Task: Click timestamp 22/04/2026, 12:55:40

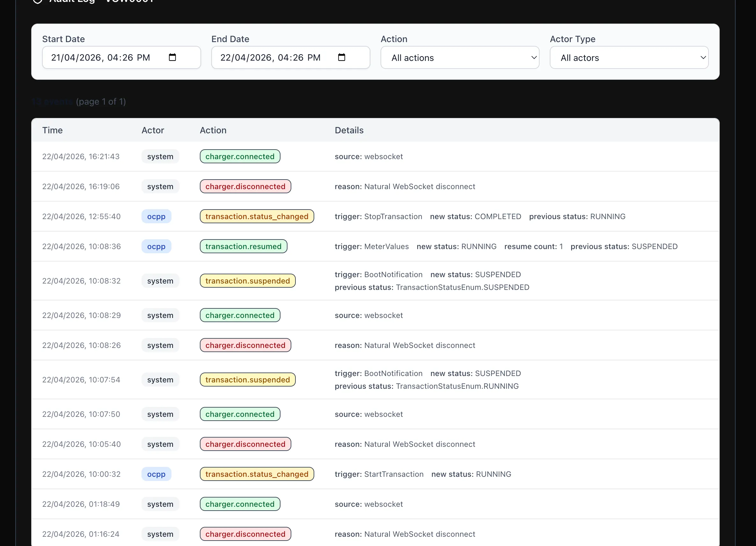Action: [81, 217]
